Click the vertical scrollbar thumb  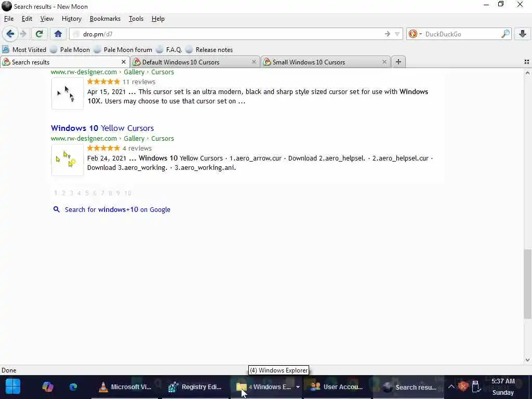(x=527, y=284)
